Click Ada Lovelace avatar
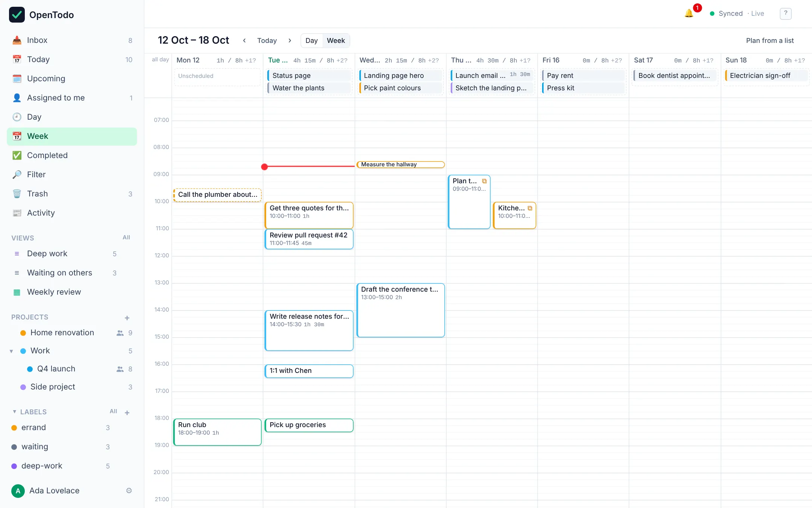 point(18,491)
